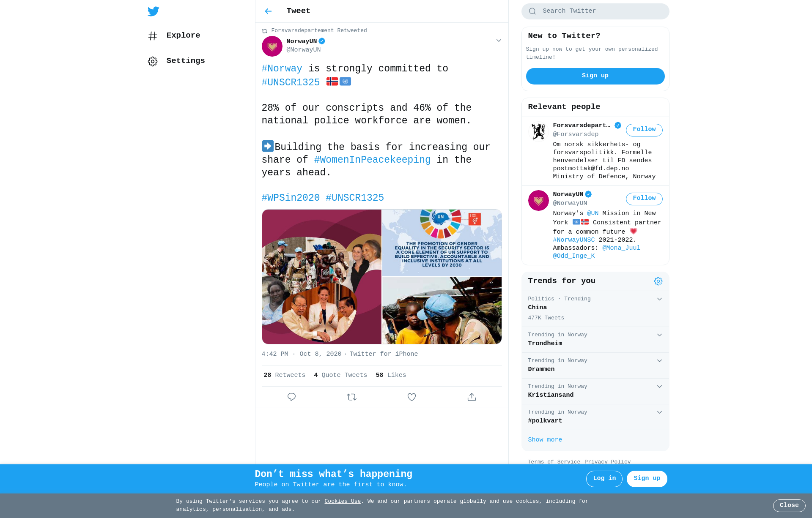The width and height of the screenshot is (812, 518).
Task: Open the gender equality UN infographic image
Action: pos(442,243)
